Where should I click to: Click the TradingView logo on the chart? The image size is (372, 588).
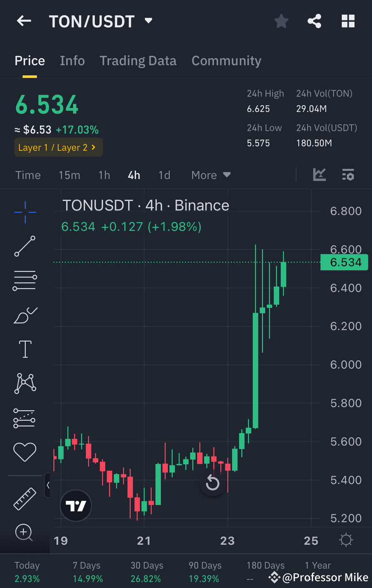[75, 505]
